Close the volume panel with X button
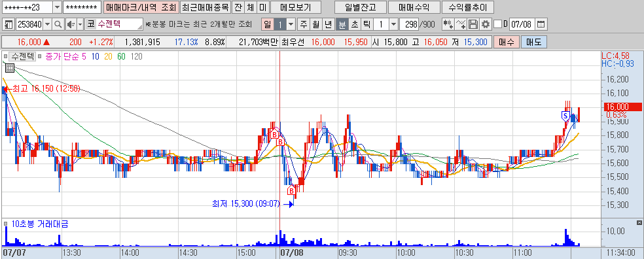This screenshot has width=644, height=259. coord(639,222)
